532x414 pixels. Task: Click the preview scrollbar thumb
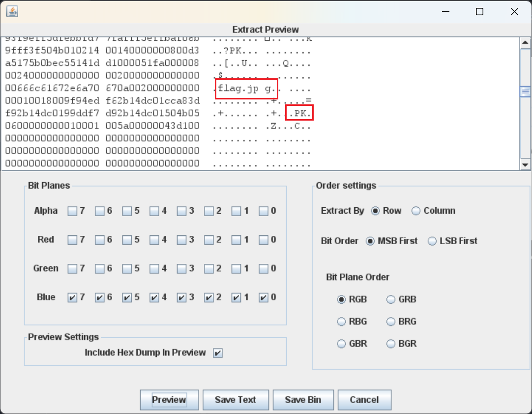click(525, 92)
